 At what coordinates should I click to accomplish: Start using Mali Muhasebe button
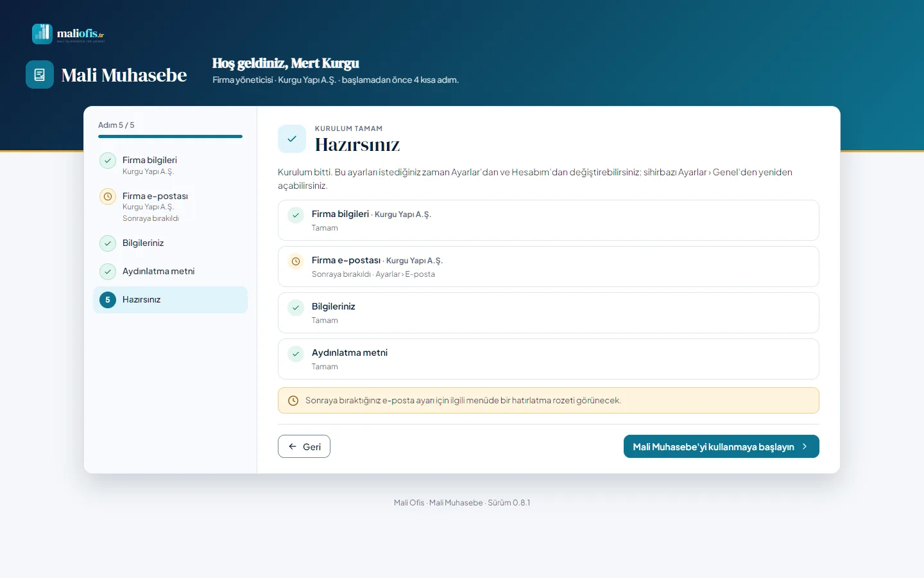(x=721, y=446)
